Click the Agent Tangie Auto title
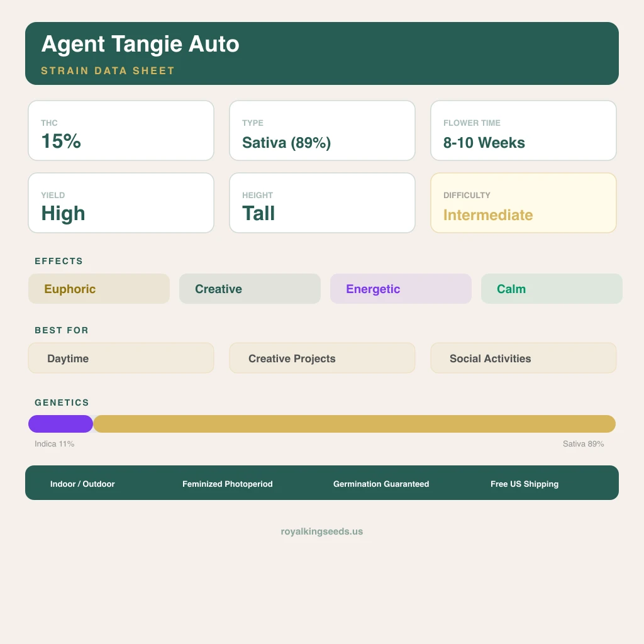The width and height of the screenshot is (644, 644). pos(140,45)
